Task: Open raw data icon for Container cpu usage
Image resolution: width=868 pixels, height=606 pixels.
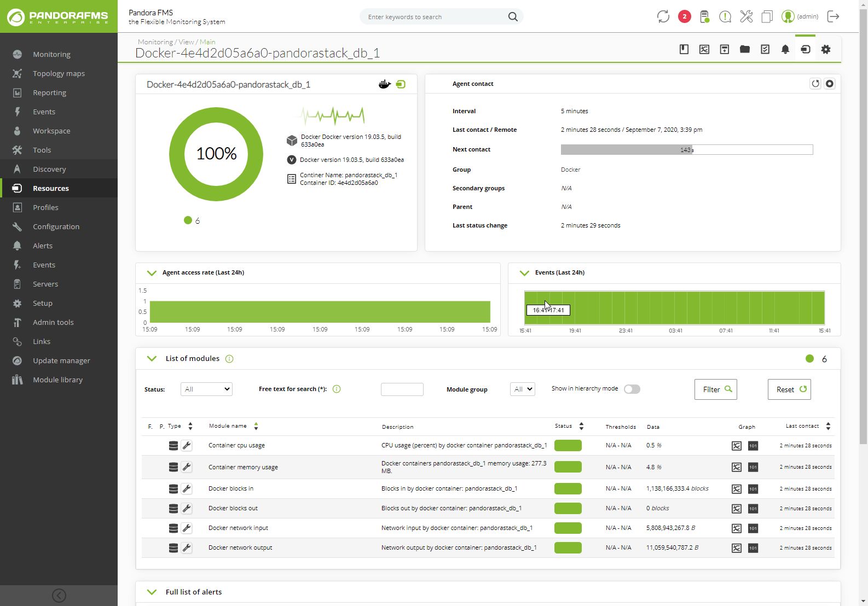Action: 753,446
